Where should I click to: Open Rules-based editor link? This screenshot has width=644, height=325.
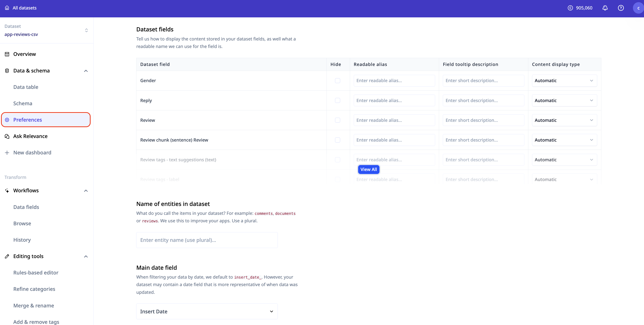pyautogui.click(x=36, y=273)
